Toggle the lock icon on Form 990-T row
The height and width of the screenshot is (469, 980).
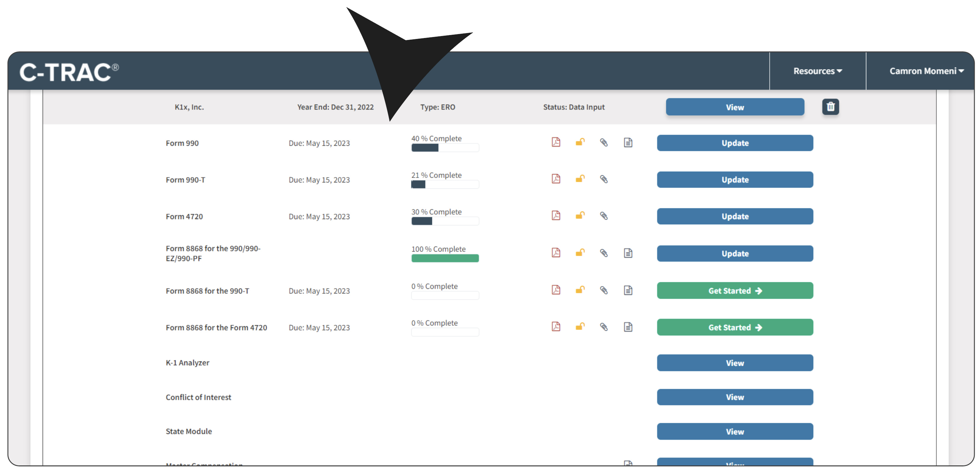(x=580, y=178)
